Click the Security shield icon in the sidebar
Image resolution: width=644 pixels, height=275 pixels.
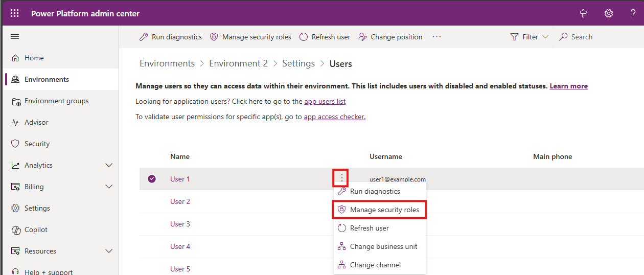[15, 144]
